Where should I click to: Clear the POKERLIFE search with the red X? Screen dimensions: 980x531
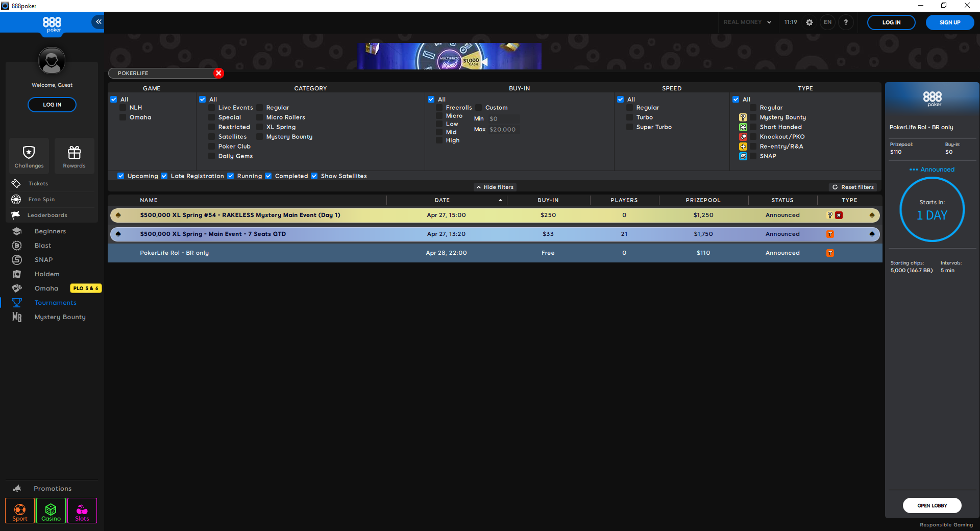point(218,73)
